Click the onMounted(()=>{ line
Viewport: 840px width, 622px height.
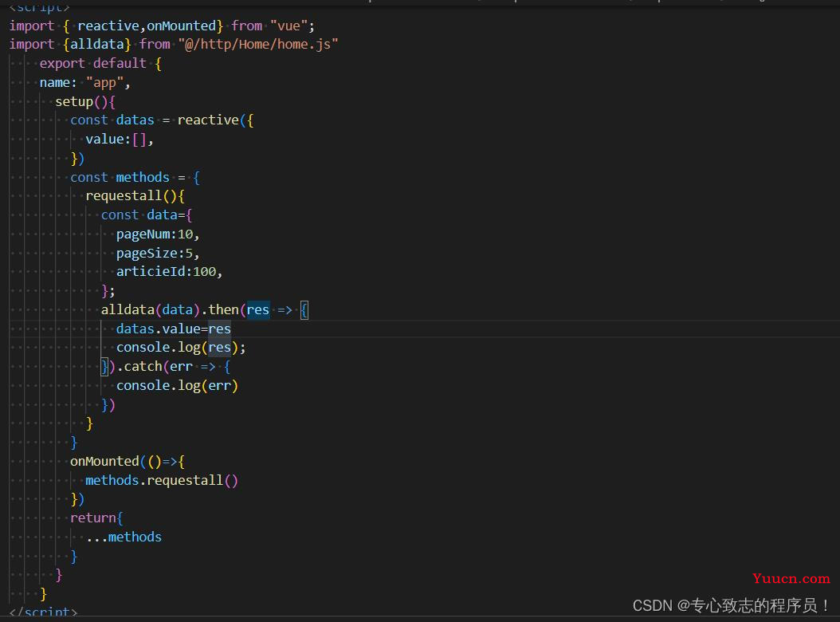pos(128,461)
